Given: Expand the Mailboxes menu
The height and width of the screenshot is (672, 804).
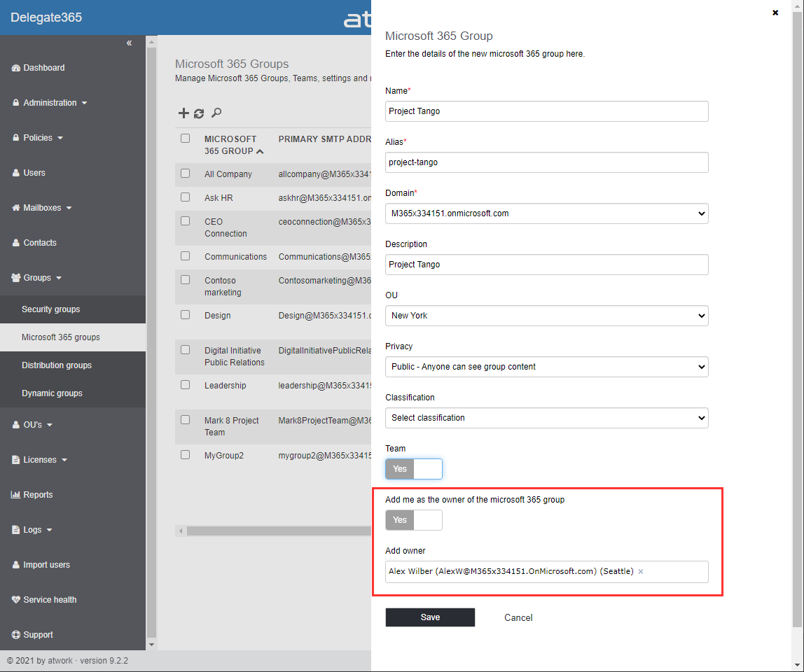Looking at the screenshot, I should point(42,208).
